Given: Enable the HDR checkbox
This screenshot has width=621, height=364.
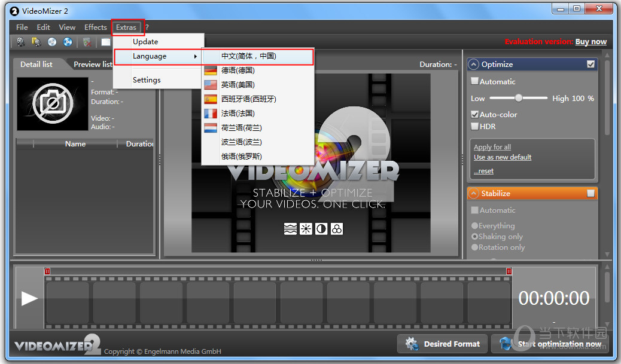Looking at the screenshot, I should [474, 126].
